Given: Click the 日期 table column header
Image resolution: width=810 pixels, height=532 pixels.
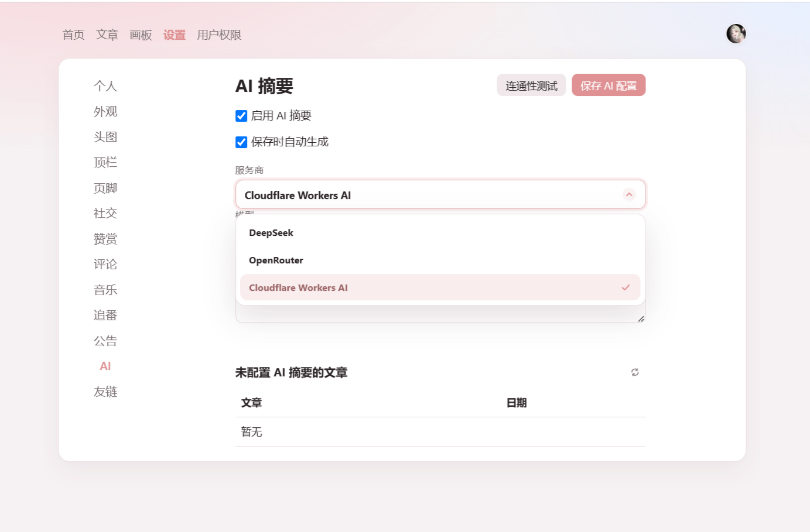Looking at the screenshot, I should pyautogui.click(x=517, y=403).
